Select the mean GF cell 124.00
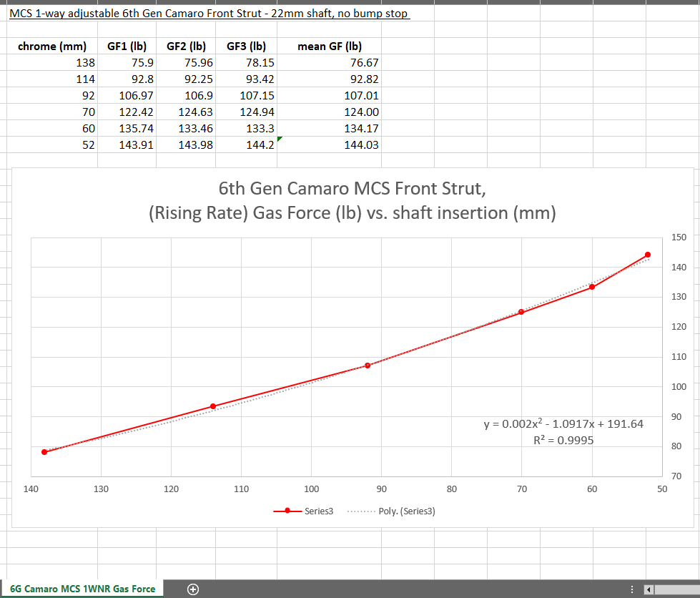The height and width of the screenshot is (598, 700). point(330,112)
